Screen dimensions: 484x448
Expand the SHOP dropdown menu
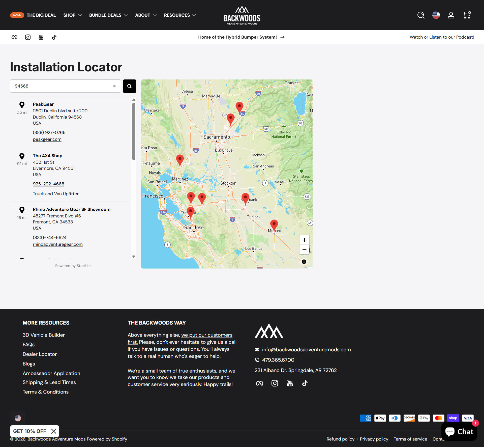coord(72,15)
